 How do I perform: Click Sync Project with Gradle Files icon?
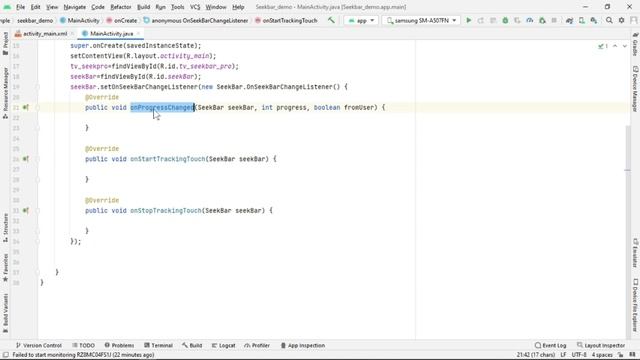pos(569,20)
